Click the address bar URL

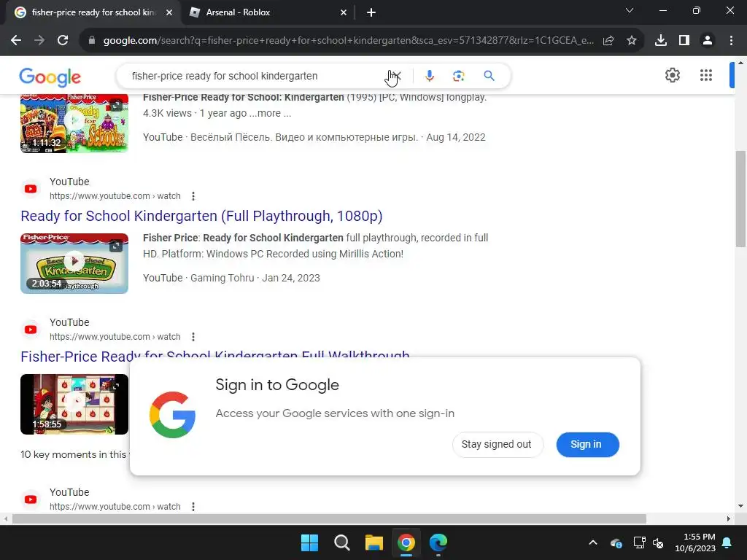point(348,41)
